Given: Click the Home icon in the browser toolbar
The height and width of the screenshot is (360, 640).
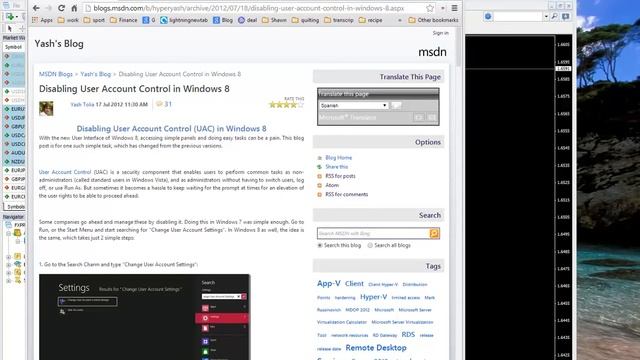Looking at the screenshot, I should 74,8.
